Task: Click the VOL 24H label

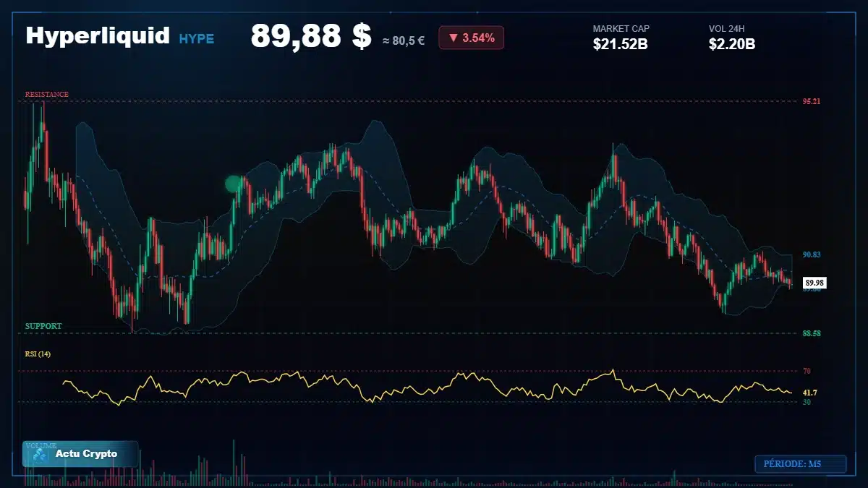Action: pyautogui.click(x=727, y=29)
